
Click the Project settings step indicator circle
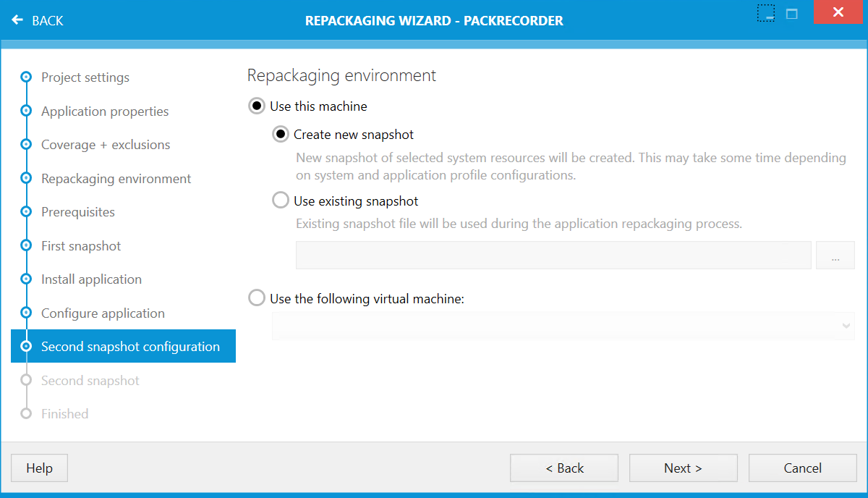click(26, 77)
